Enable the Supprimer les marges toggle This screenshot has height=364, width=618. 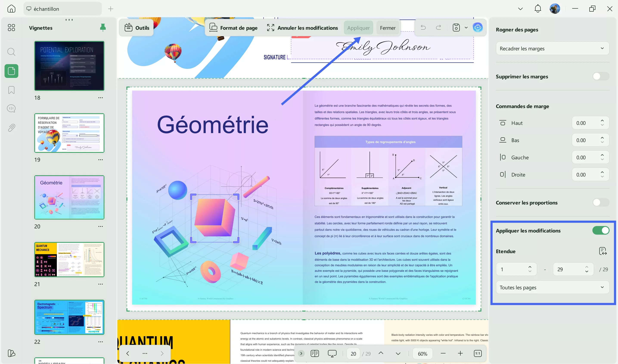point(600,77)
